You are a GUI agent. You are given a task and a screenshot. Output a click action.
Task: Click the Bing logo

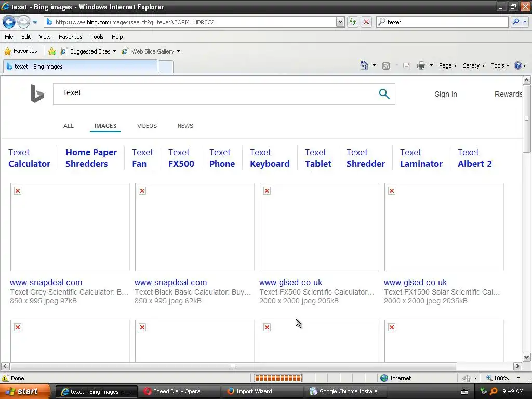click(x=37, y=94)
